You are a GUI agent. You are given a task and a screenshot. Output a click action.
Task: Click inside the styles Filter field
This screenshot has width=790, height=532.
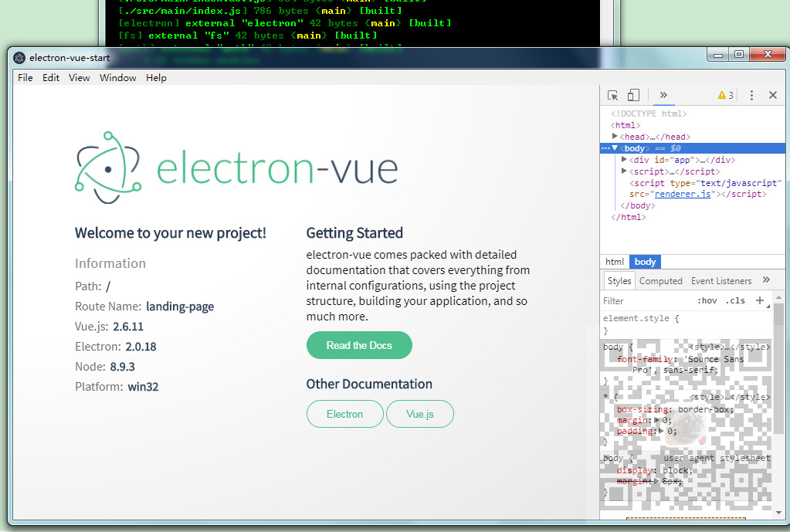click(x=633, y=300)
